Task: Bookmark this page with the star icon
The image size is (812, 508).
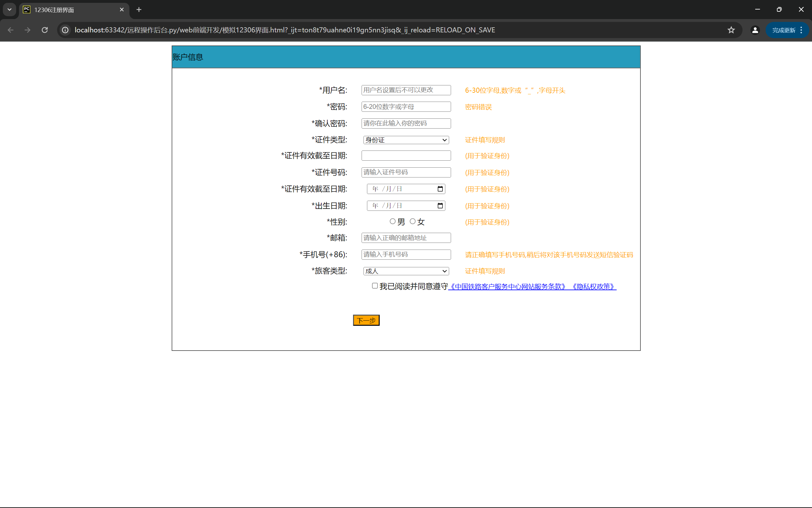Action: 731,30
